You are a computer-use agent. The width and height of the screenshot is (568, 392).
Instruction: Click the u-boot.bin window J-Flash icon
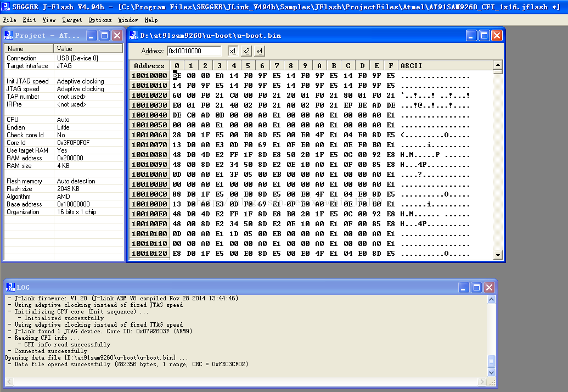pyautogui.click(x=134, y=35)
